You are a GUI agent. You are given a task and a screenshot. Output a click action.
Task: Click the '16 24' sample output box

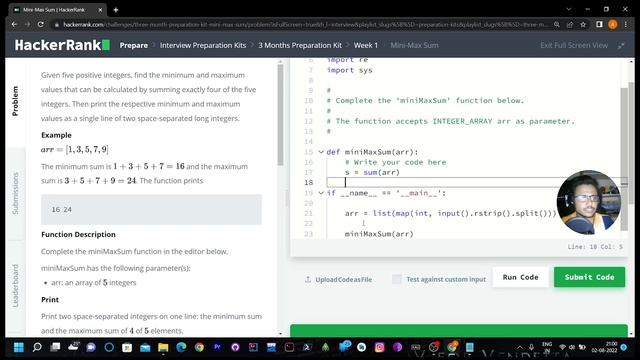click(x=151, y=209)
